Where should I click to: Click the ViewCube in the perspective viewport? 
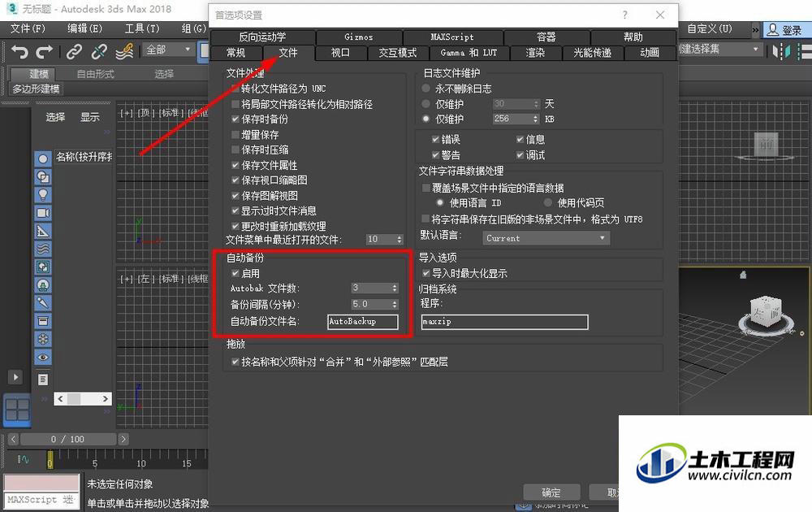766,313
